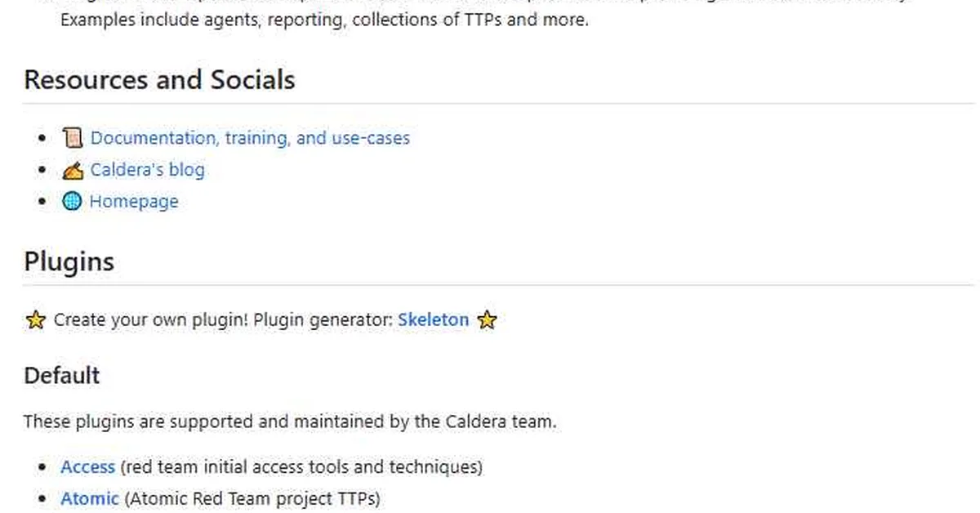Follow the Atomic plugin link

point(90,498)
